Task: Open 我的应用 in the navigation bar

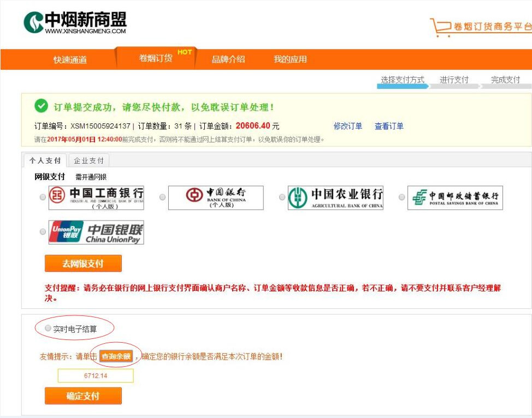Action: click(291, 59)
